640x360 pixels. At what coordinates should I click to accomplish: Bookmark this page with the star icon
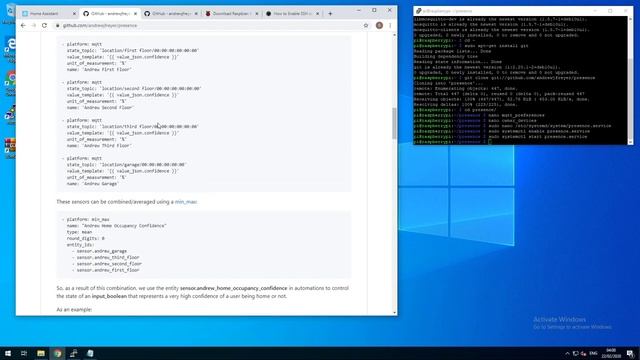(366, 25)
